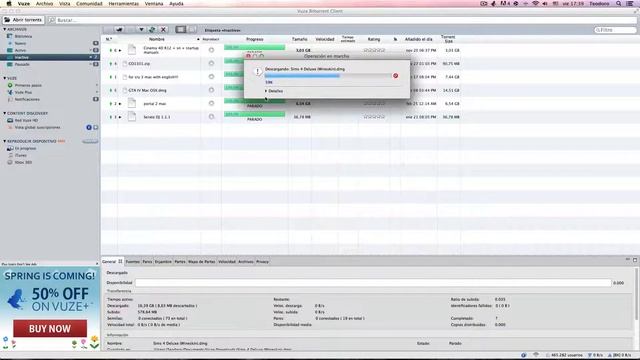Open Red Vuze HD in sidebar
The width and height of the screenshot is (640, 360).
(x=26, y=120)
